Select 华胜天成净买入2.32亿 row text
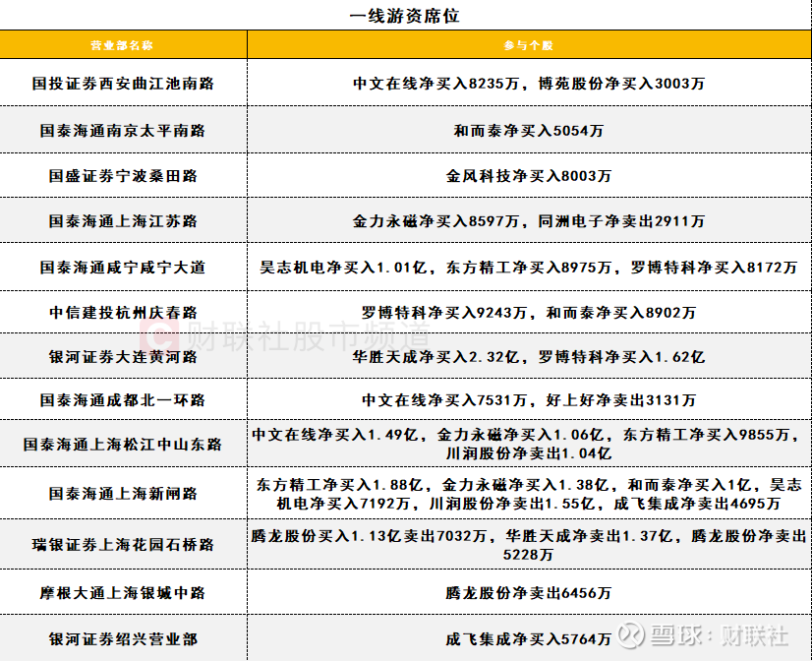Viewport: 812px width, 661px height. pos(436,357)
